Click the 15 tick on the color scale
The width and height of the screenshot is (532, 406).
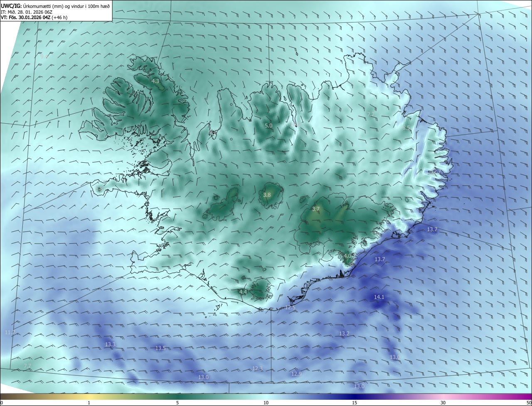(355, 403)
